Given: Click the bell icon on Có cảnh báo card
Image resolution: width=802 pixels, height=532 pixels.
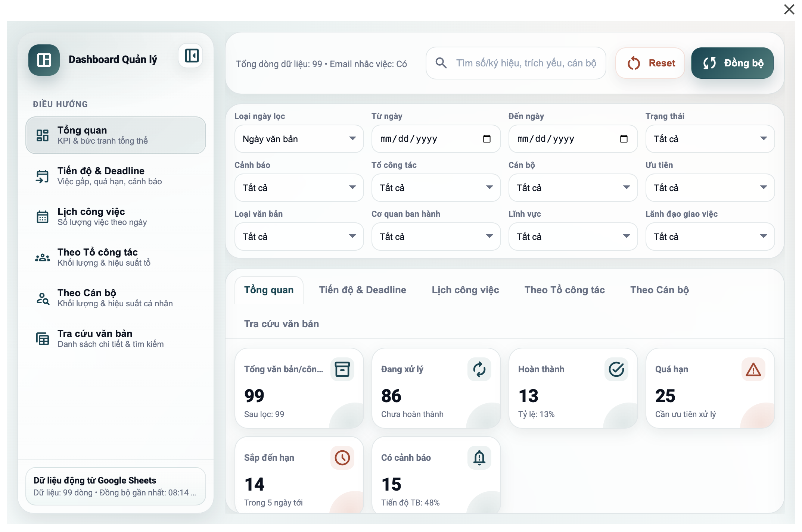Looking at the screenshot, I should click(479, 458).
